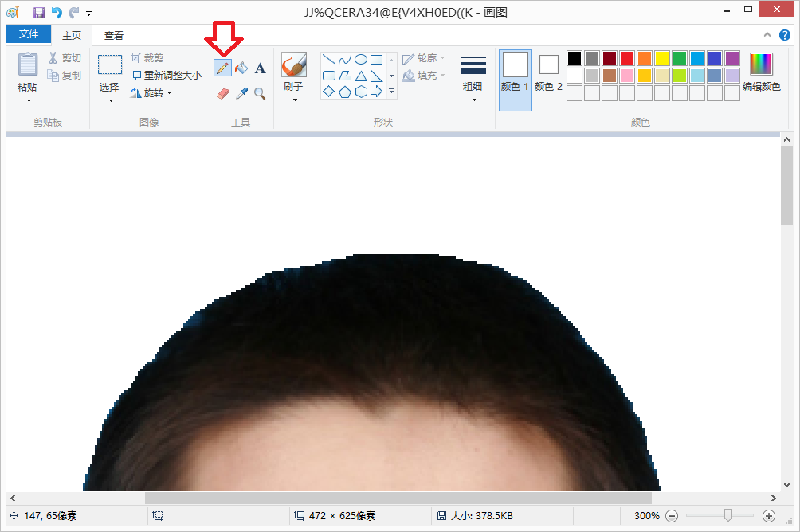
Task: Switch to the 主页 (Home) tab
Action: click(x=72, y=35)
